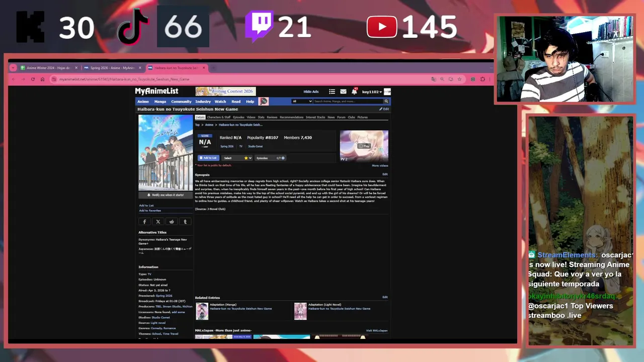
Task: Open the Manga navigation menu
Action: (160, 102)
